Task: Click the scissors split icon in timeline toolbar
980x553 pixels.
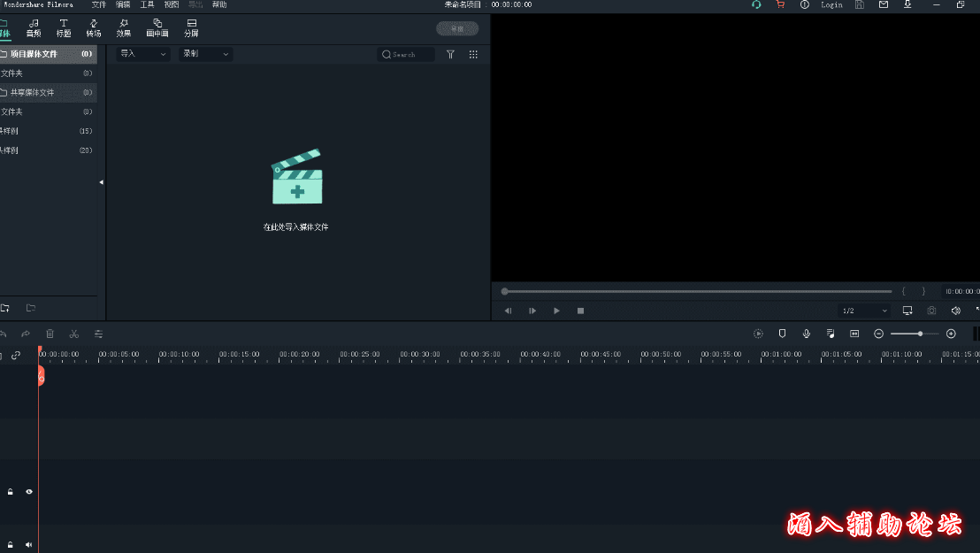Action: pyautogui.click(x=74, y=334)
